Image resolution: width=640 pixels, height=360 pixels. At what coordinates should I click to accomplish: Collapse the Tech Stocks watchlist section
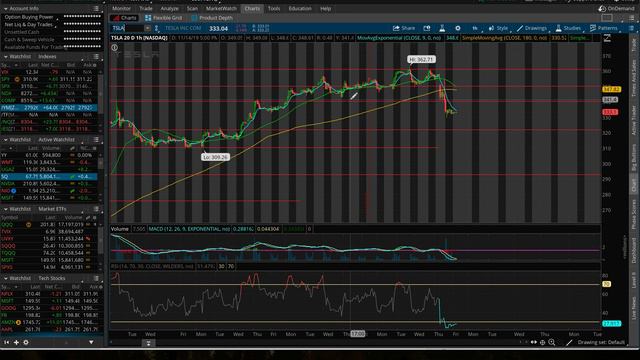6,278
